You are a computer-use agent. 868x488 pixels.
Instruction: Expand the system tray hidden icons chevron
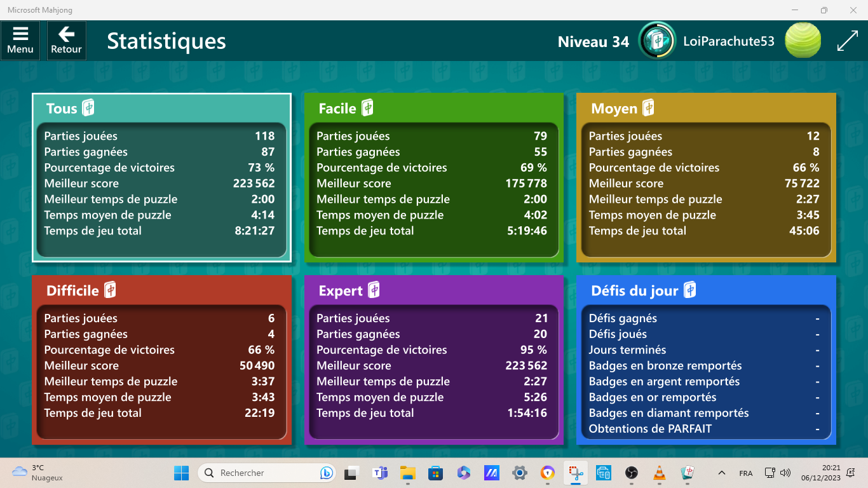pos(721,473)
